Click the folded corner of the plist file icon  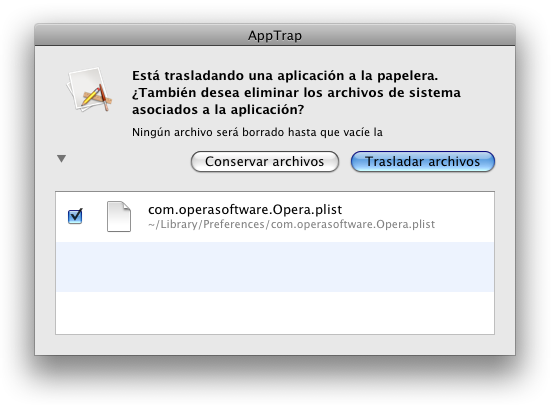[x=126, y=206]
